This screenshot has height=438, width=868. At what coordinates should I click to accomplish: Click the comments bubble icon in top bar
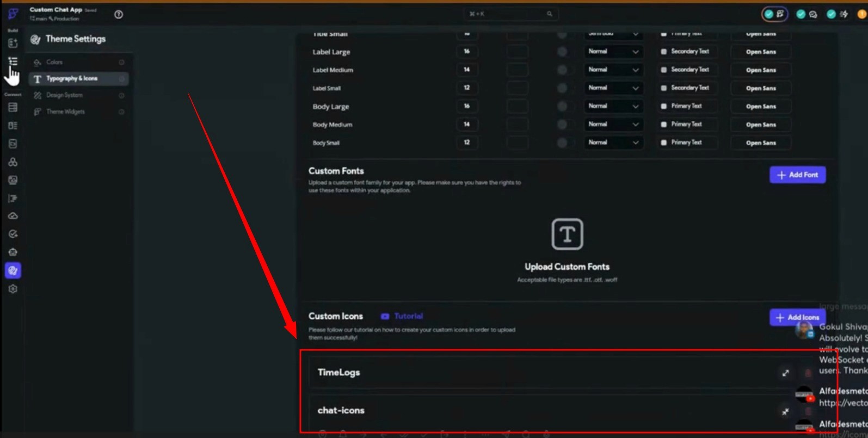tap(813, 14)
